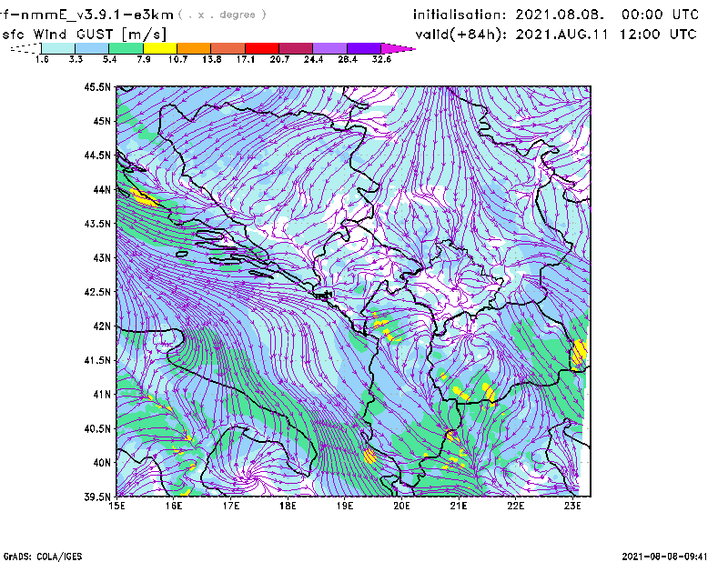Viewport: 728px width, 562px height.
Task: Click the light cyan legend swatch
Action: tap(58, 48)
